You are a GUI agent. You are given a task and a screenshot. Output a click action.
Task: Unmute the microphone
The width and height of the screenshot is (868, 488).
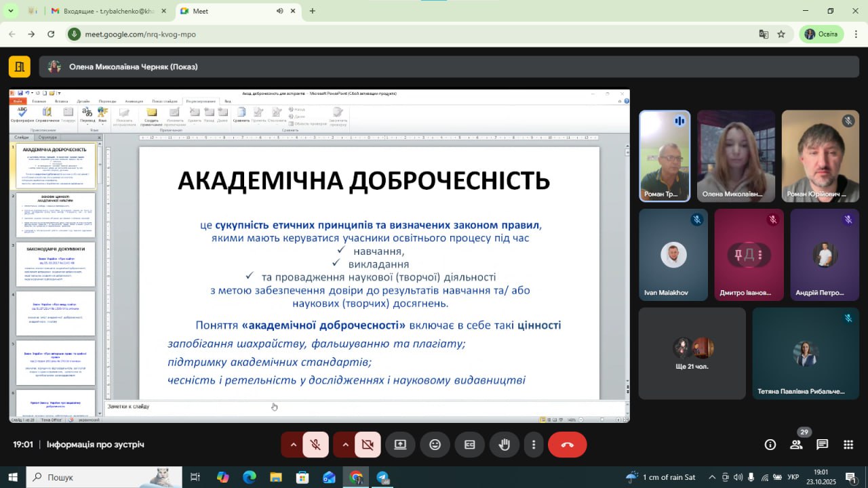tap(315, 445)
